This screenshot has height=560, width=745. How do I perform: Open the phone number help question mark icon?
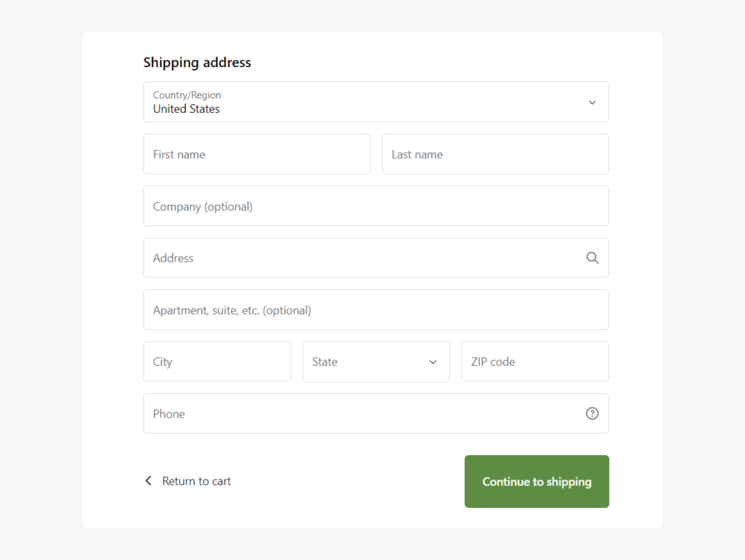[592, 413]
